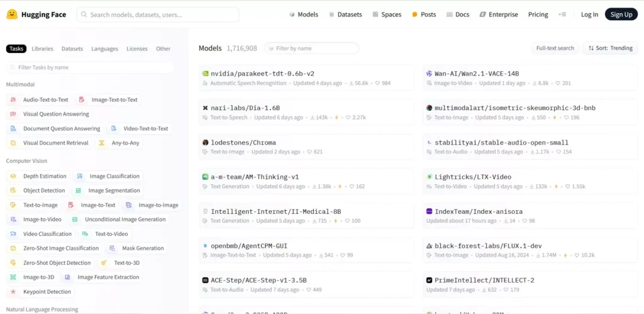This screenshot has width=644, height=314.
Task: Click the Text-to-Image filter icon in sidebar
Action: (x=13, y=205)
